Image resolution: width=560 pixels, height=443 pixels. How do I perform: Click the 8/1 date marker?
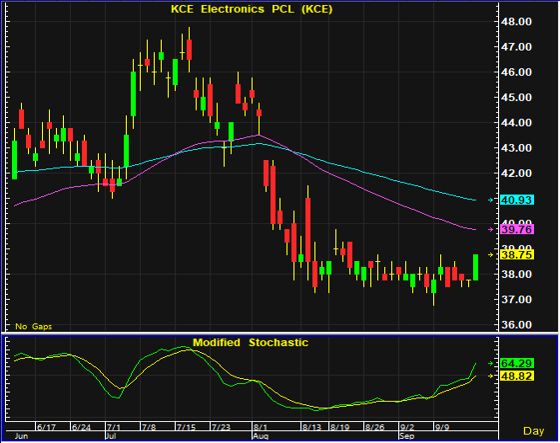pyautogui.click(x=260, y=427)
